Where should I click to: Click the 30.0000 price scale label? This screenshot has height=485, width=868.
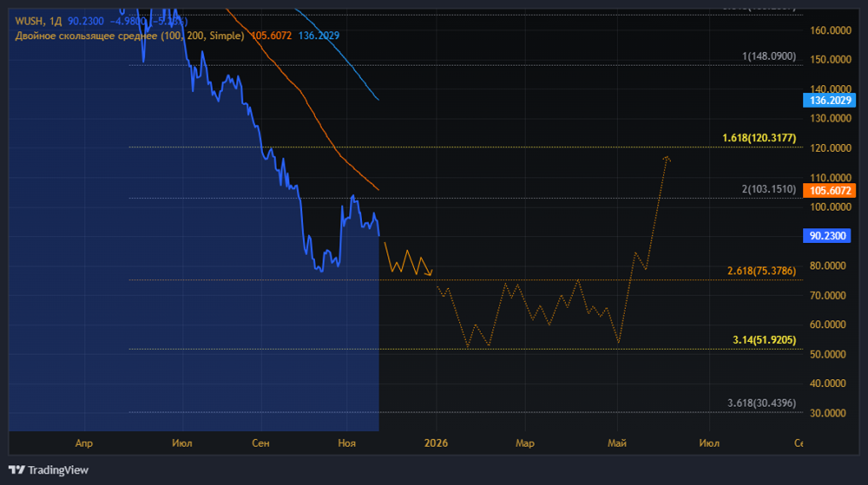coord(827,413)
